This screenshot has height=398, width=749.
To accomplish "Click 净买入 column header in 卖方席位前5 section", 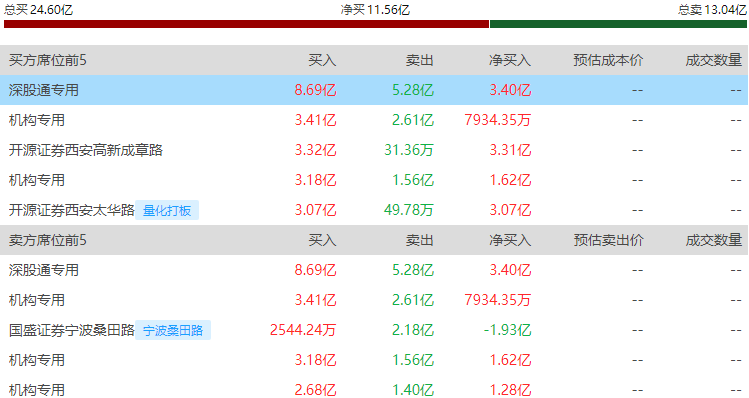I will [510, 240].
